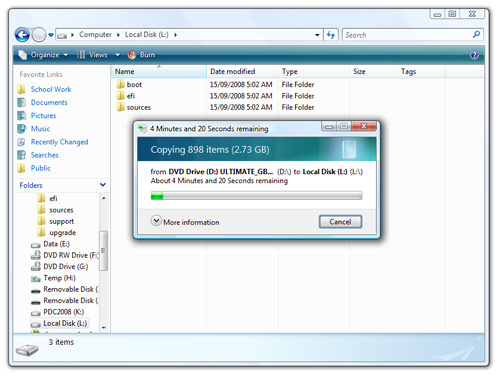Select the sources folder in the file list

[x=134, y=107]
